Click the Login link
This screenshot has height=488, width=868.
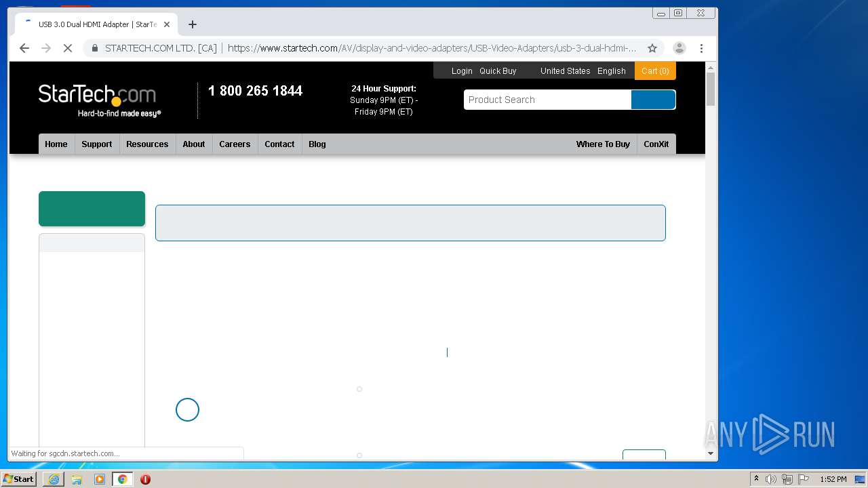pyautogui.click(x=462, y=70)
